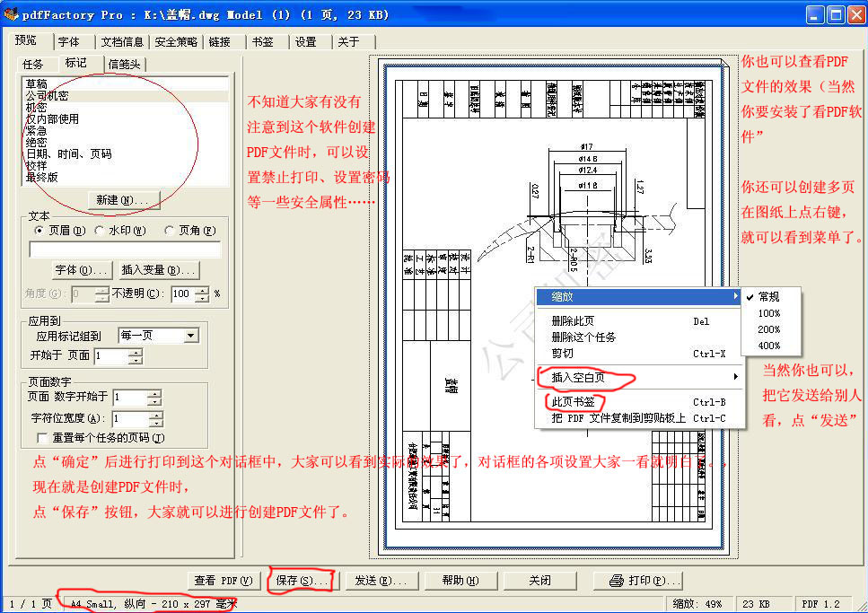Select 100% zoom option in submenu
Image resolution: width=868 pixels, height=613 pixels.
click(x=770, y=313)
